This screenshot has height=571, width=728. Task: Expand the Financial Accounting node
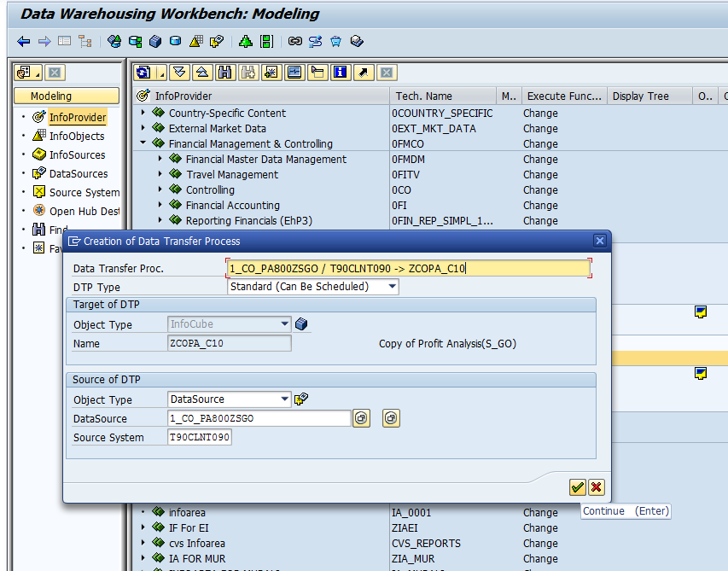click(160, 205)
